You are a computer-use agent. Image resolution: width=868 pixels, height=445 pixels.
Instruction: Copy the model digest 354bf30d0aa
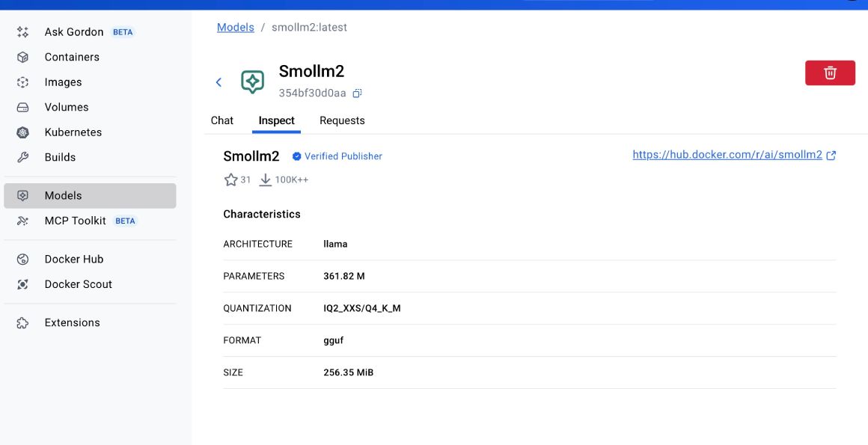point(357,93)
